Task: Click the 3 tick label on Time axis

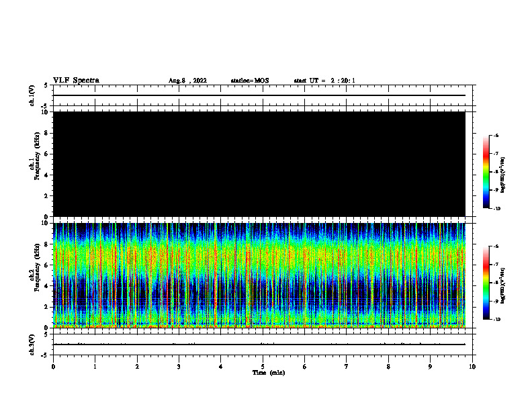Action: pos(179,367)
